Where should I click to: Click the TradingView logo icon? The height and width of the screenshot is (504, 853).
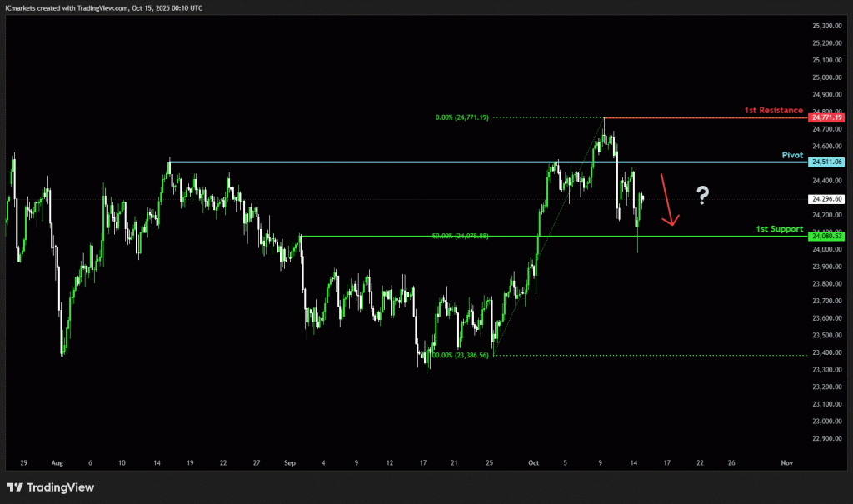(15, 487)
